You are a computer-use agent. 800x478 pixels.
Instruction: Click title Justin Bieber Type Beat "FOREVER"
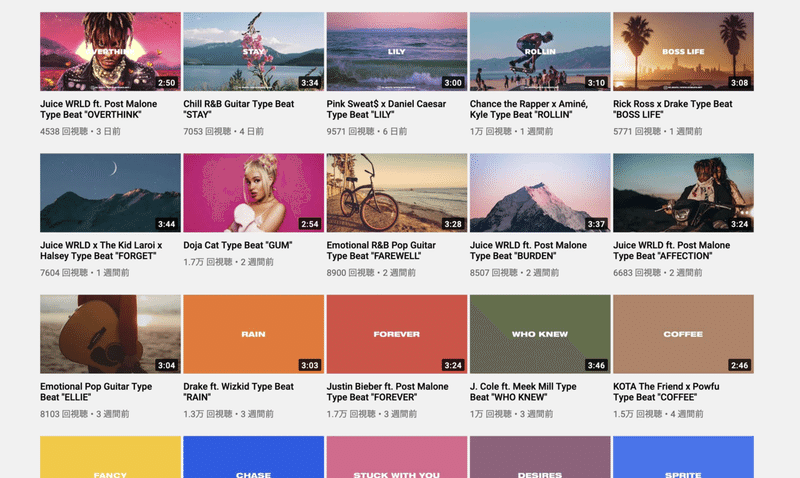(388, 392)
